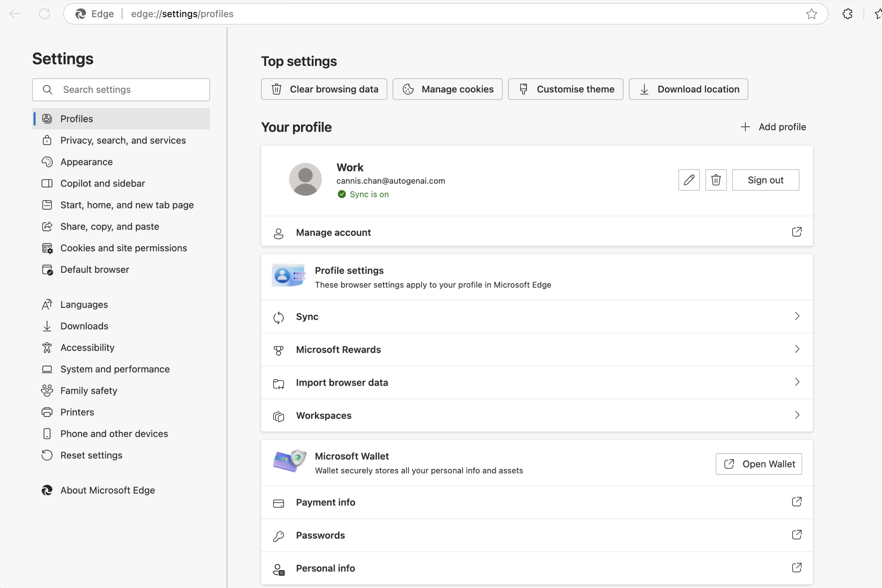The width and height of the screenshot is (882, 588).
Task: Click Clear browsing data button
Action: (x=324, y=89)
